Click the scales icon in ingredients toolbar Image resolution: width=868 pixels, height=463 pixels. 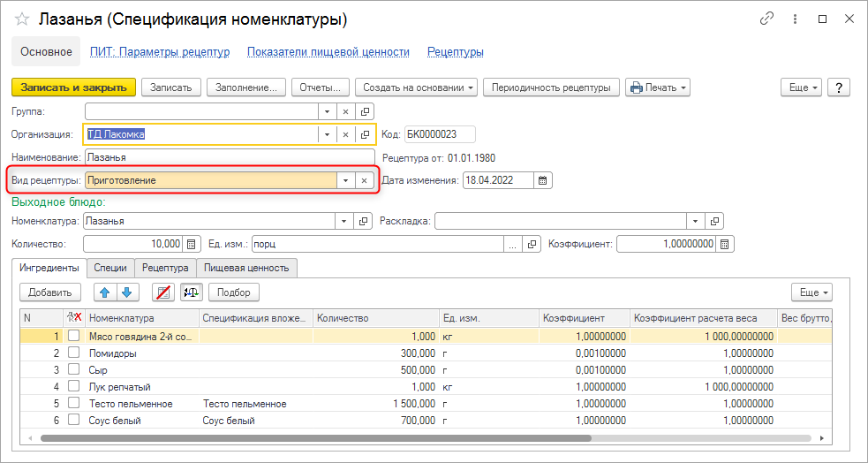(191, 292)
